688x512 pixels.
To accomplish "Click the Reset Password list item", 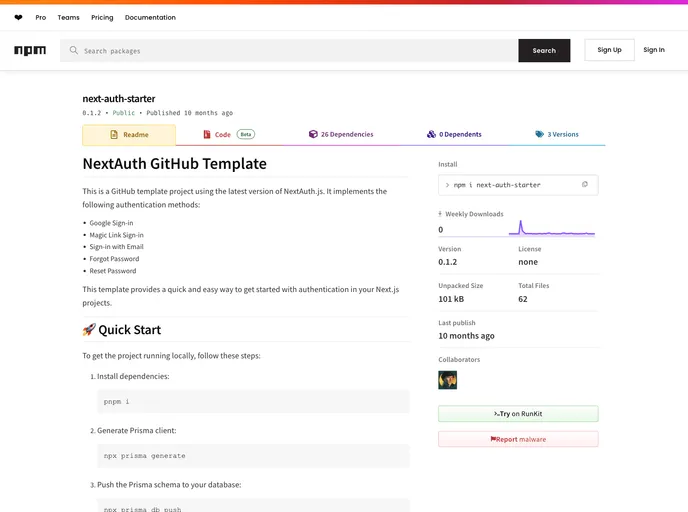I will 113,271.
